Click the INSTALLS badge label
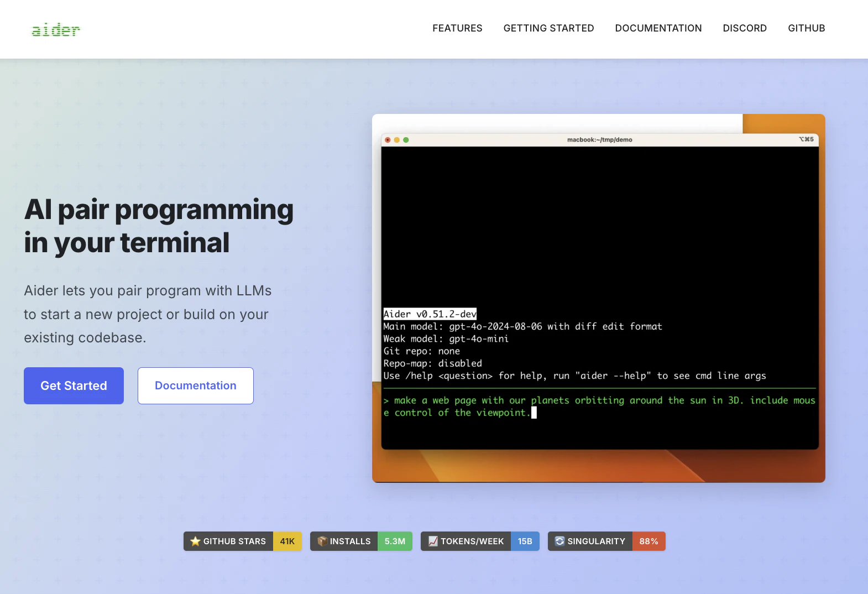 [x=351, y=541]
